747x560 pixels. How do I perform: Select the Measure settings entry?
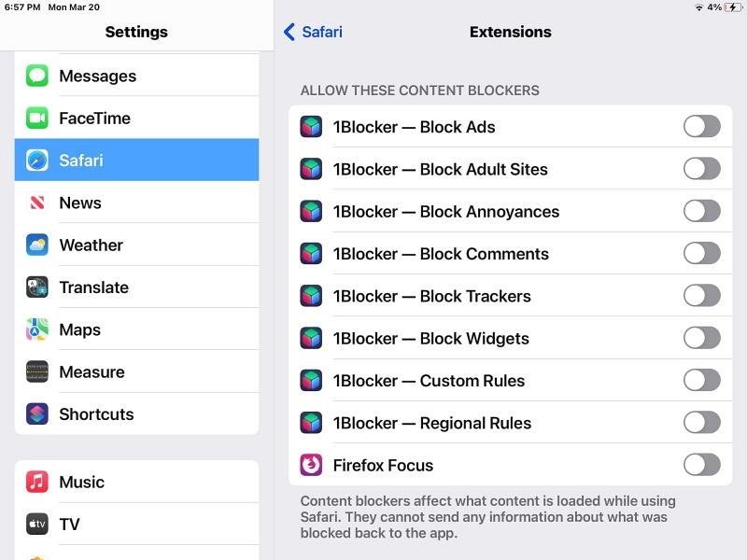136,371
